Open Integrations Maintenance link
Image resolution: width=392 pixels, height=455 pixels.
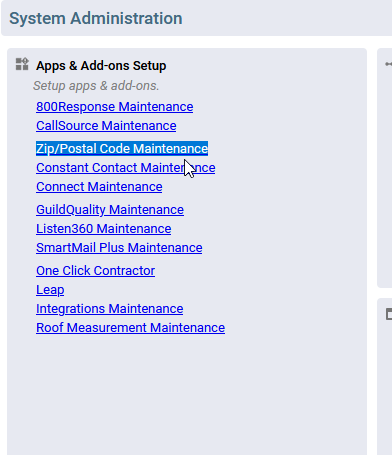(109, 309)
